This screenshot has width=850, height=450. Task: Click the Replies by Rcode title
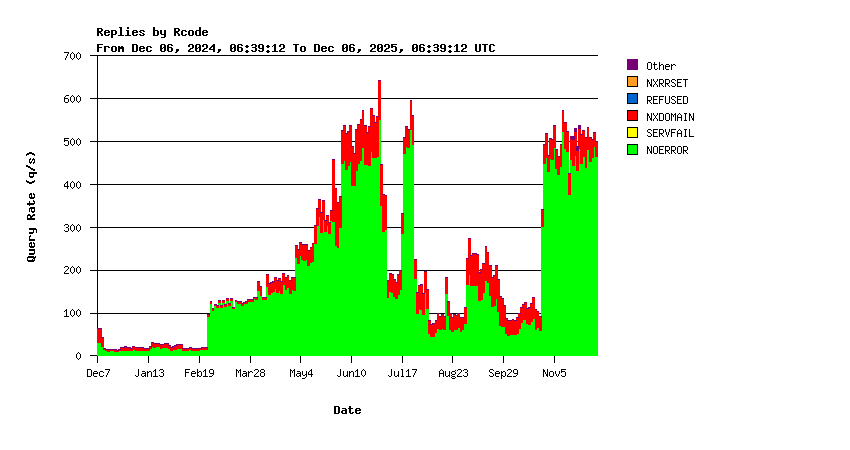tap(152, 32)
